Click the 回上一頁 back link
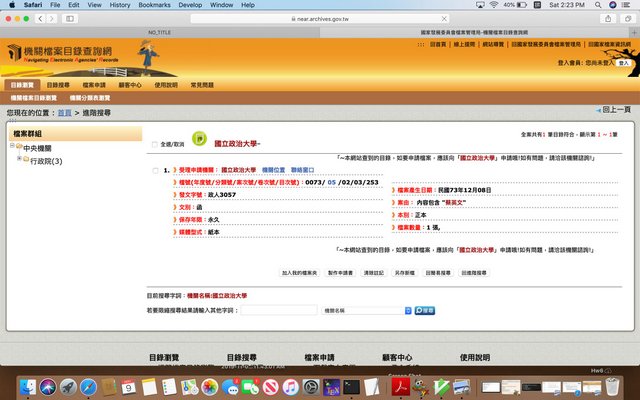The height and width of the screenshot is (400, 640). pyautogui.click(x=613, y=110)
